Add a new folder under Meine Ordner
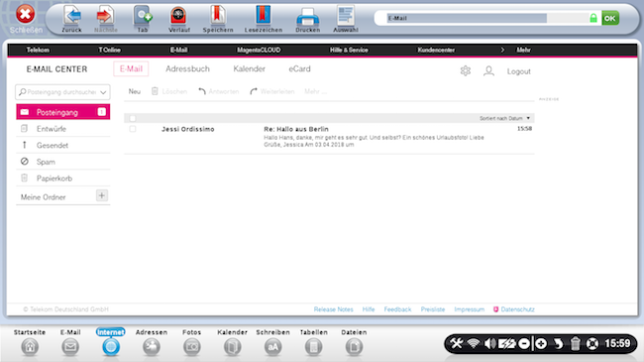Image resolution: width=644 pixels, height=362 pixels. [x=102, y=195]
